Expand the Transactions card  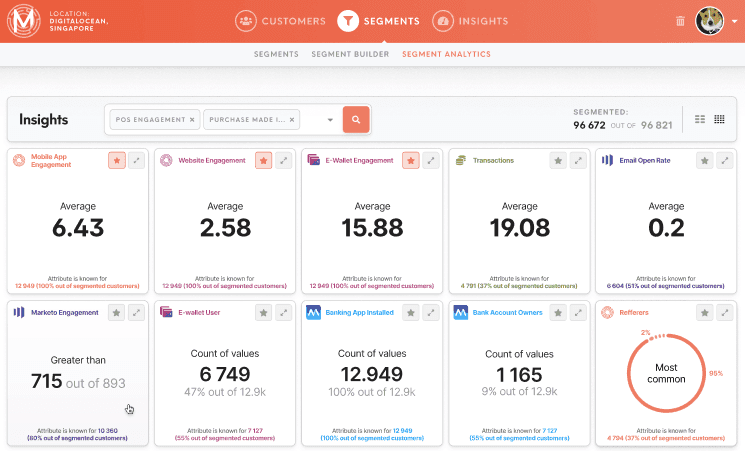coord(578,160)
